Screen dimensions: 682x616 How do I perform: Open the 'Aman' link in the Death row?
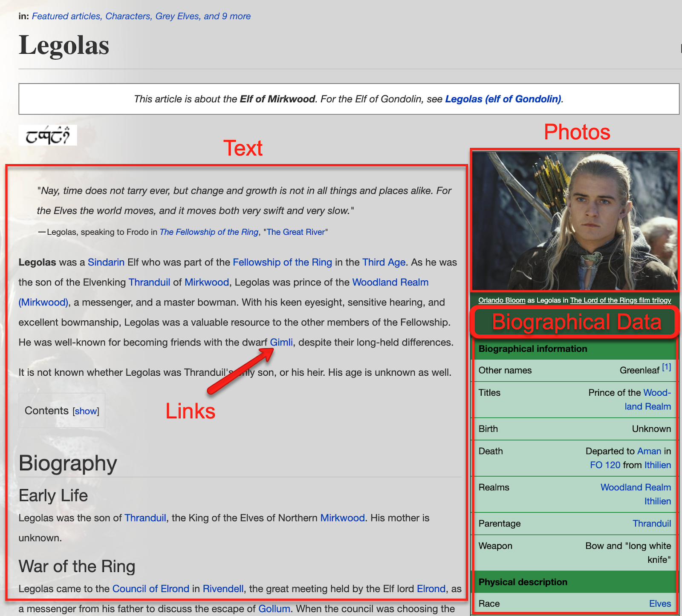pyautogui.click(x=649, y=451)
